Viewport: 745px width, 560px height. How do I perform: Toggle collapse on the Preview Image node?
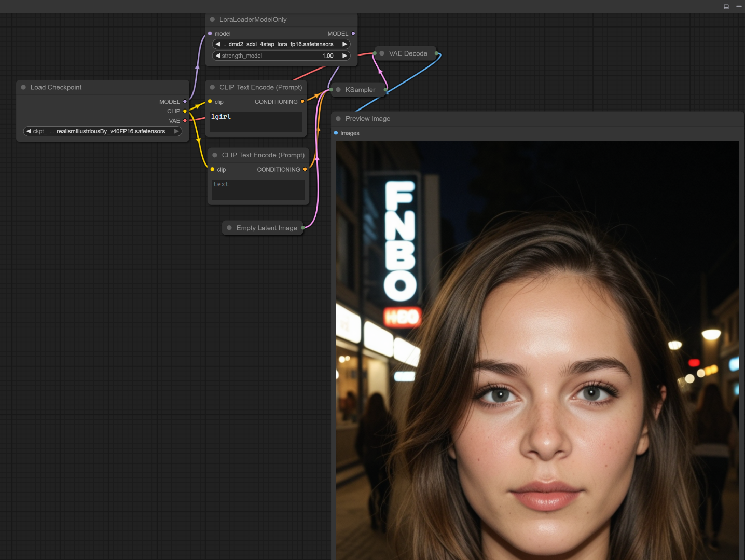point(338,119)
